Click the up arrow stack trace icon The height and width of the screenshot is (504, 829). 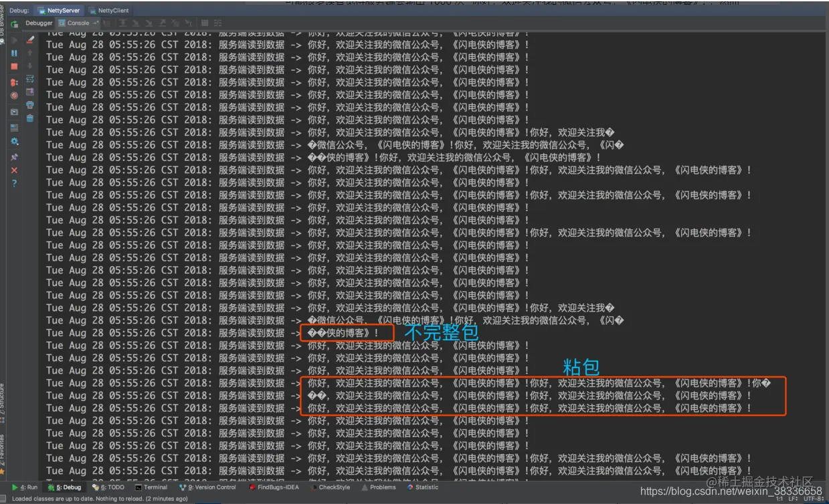point(30,53)
